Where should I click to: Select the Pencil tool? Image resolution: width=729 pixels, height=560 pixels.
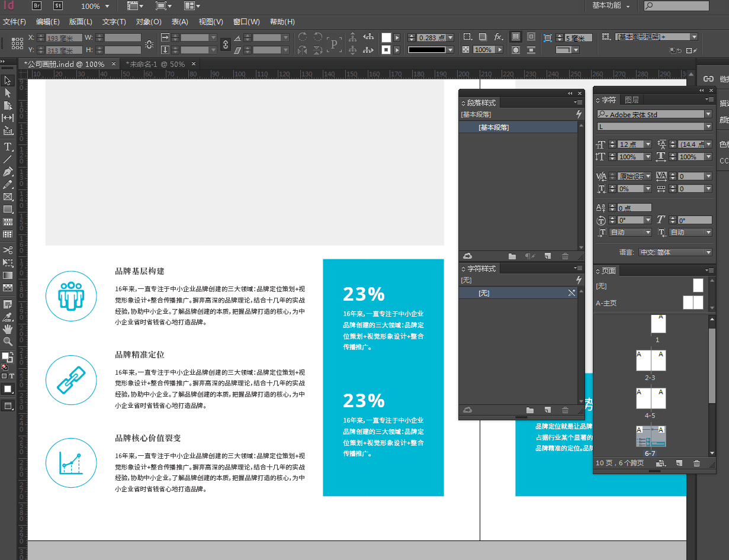[8, 184]
